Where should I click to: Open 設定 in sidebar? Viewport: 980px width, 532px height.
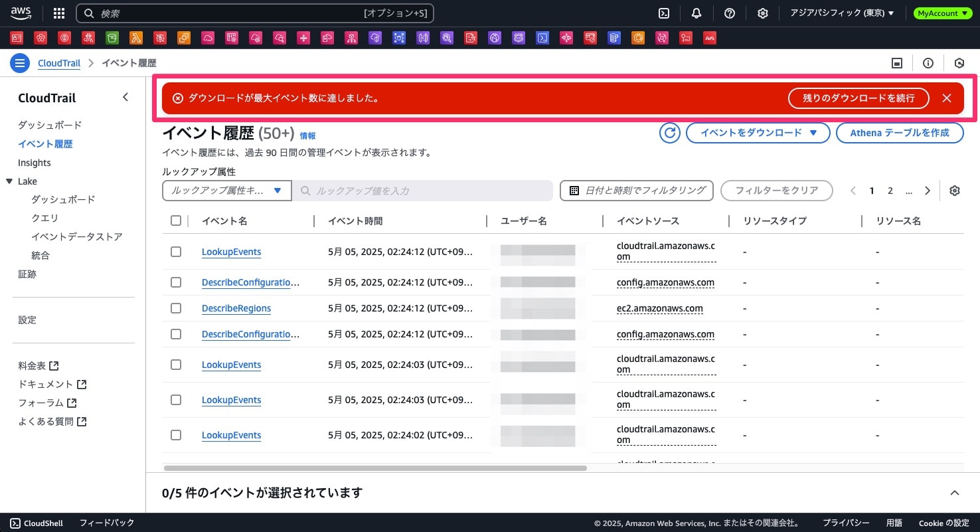coord(27,319)
